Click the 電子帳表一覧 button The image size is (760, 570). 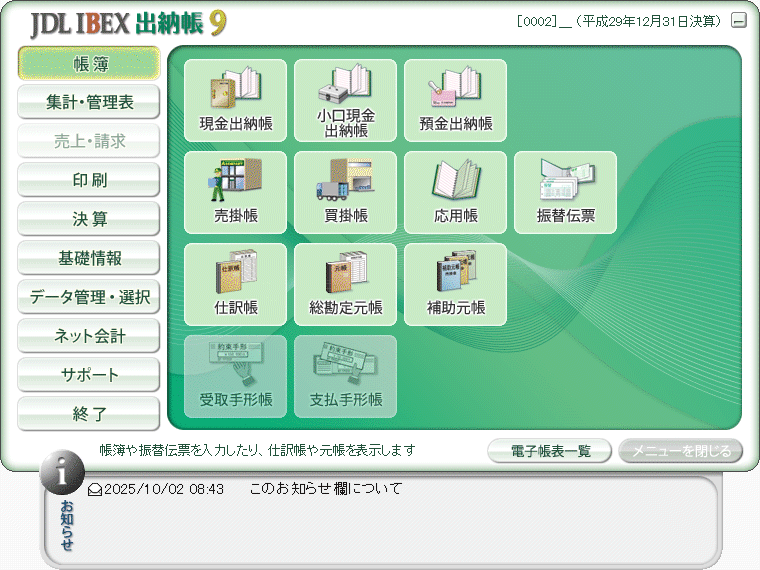click(x=550, y=451)
